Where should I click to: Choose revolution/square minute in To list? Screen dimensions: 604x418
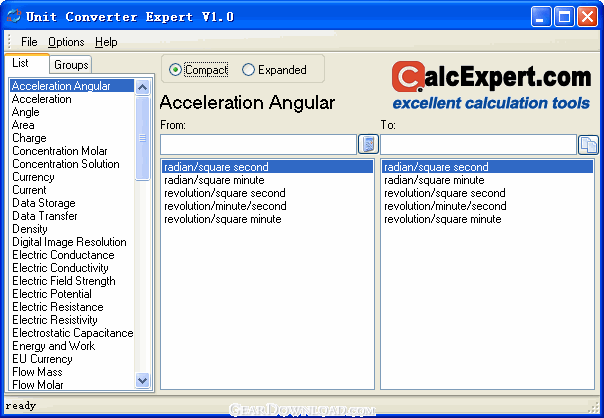pyautogui.click(x=487, y=219)
